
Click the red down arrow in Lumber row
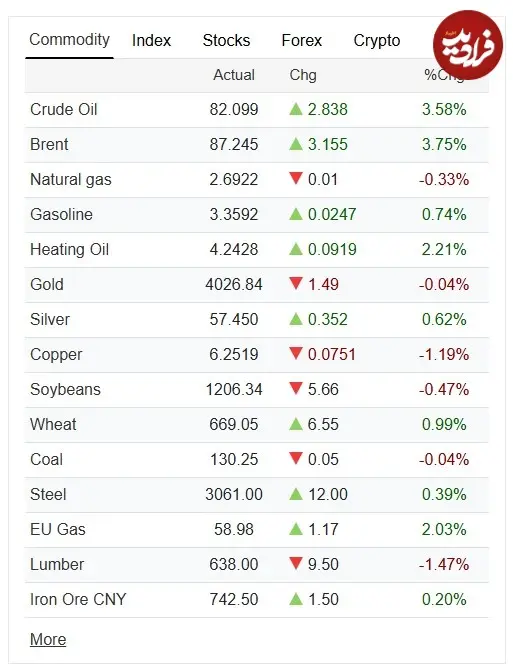pos(296,563)
